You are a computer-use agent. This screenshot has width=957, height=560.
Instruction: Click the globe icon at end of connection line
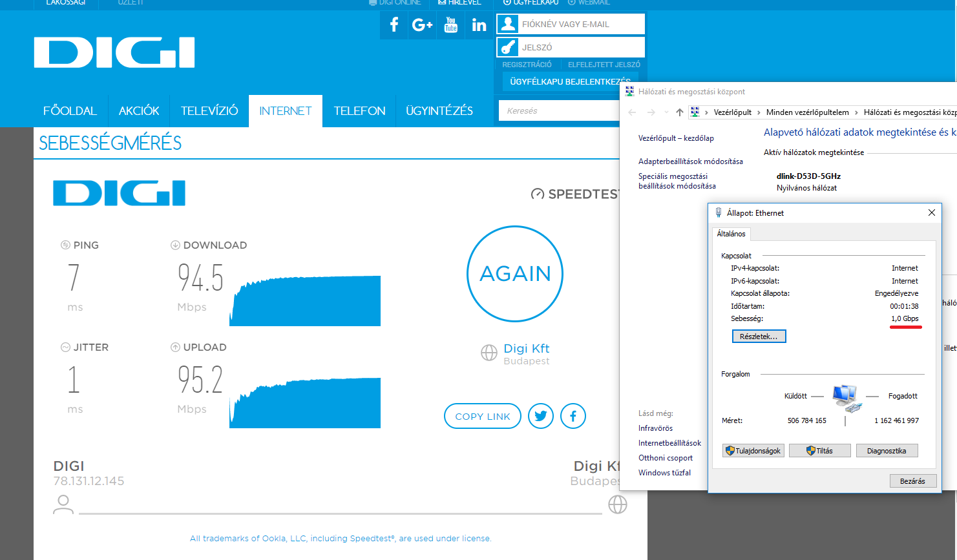pos(618,504)
